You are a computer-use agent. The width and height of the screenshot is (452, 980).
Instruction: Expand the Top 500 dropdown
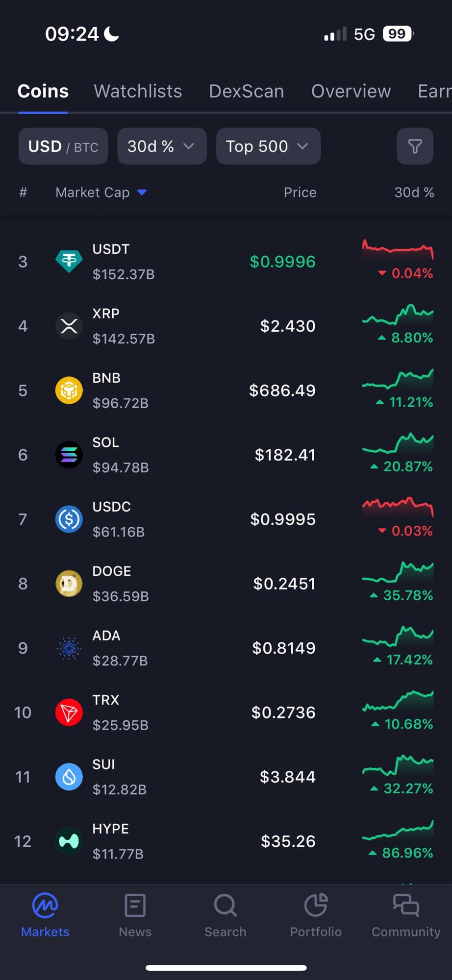(x=268, y=146)
